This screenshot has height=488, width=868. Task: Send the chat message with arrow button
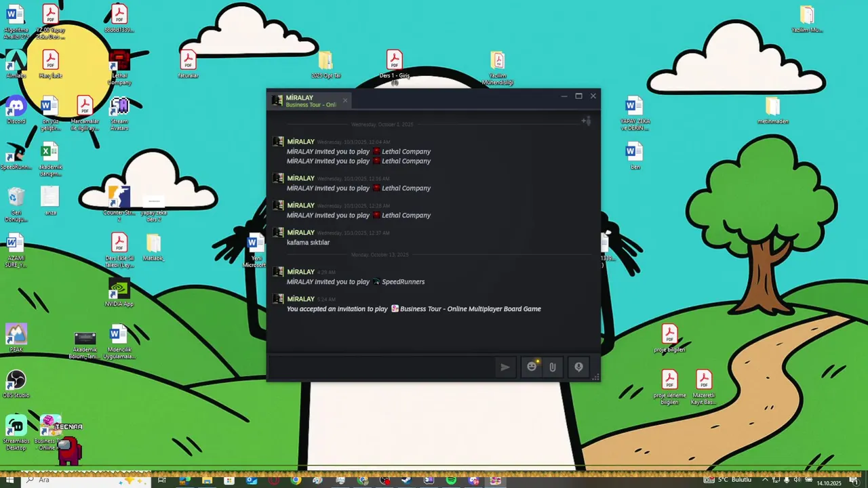coord(505,367)
